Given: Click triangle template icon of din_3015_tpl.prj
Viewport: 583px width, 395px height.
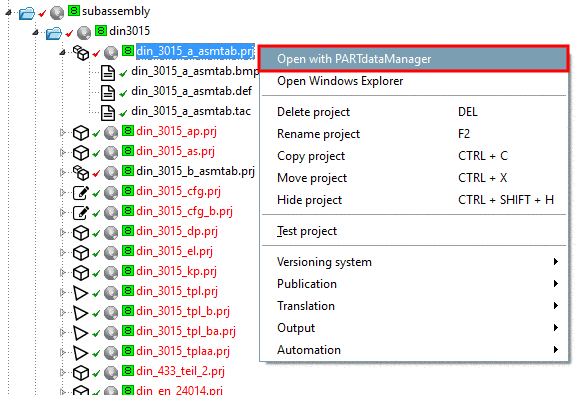Looking at the screenshot, I should pyautogui.click(x=80, y=293).
